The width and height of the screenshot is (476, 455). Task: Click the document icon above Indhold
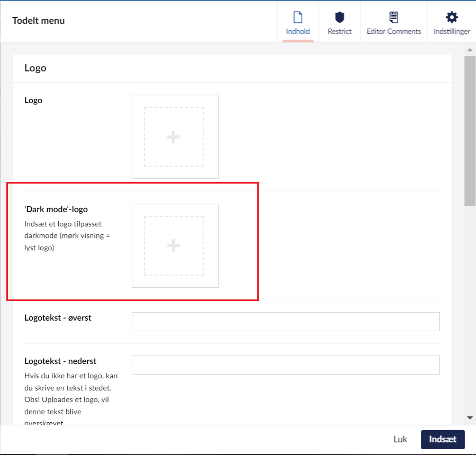[x=298, y=17]
